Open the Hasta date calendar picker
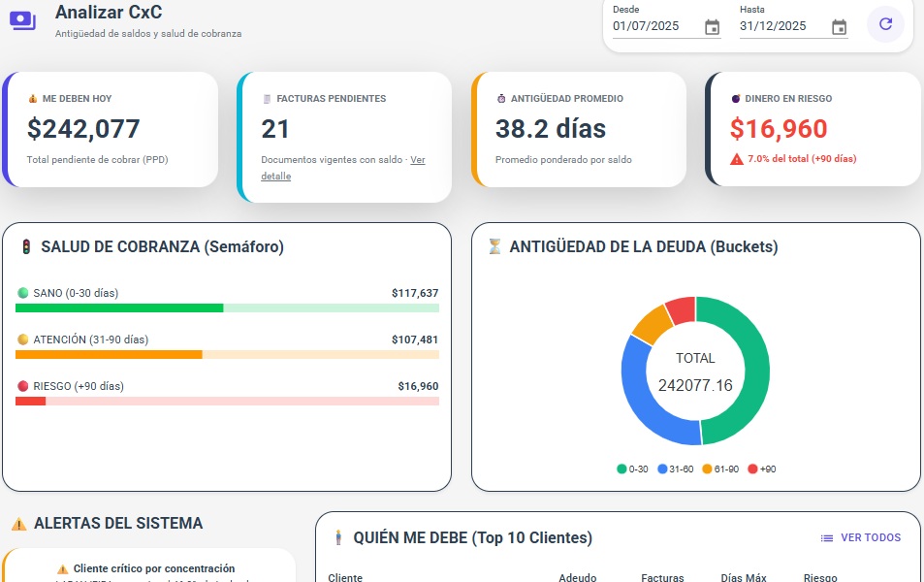This screenshot has width=924, height=582. pyautogui.click(x=839, y=27)
